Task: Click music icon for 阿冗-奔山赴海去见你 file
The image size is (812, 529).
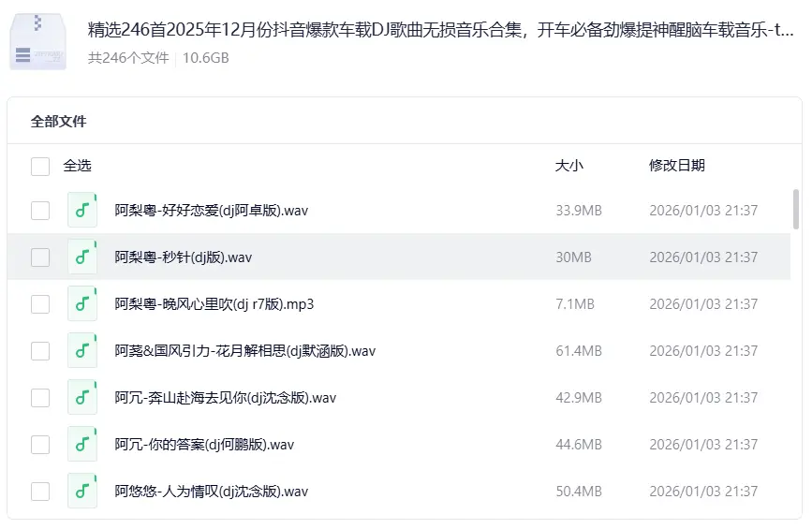Action: tap(82, 397)
